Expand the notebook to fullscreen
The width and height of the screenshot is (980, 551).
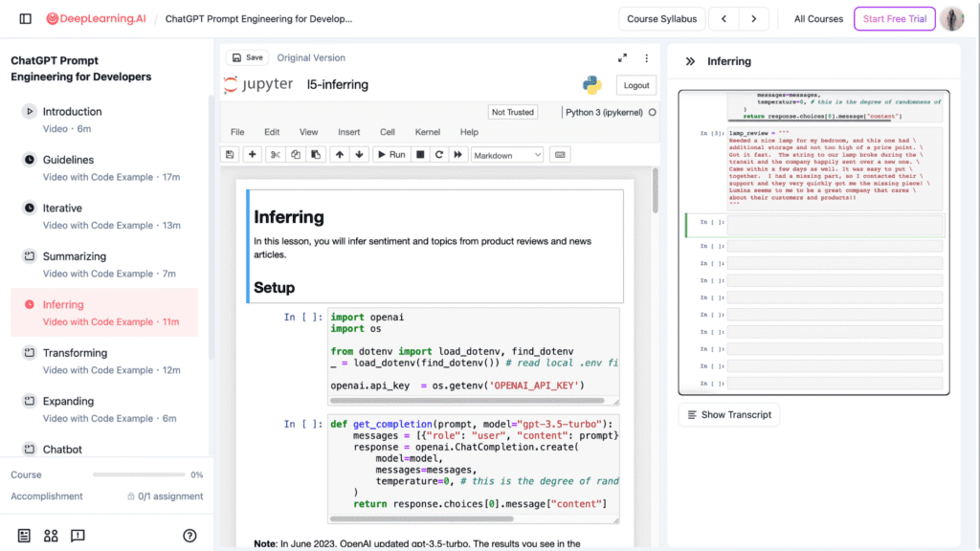(622, 57)
